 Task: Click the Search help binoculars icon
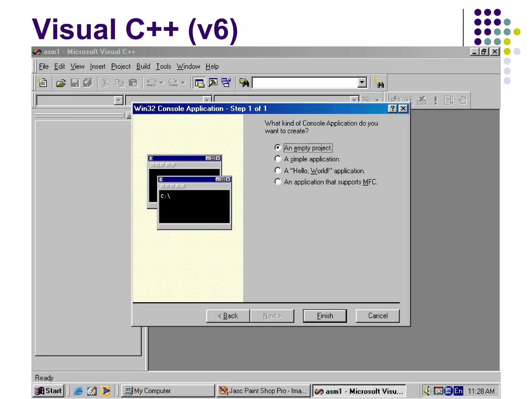[379, 83]
